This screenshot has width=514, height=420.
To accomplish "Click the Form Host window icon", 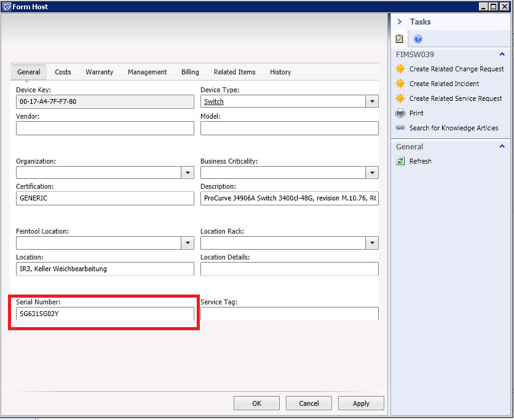I will coord(7,7).
